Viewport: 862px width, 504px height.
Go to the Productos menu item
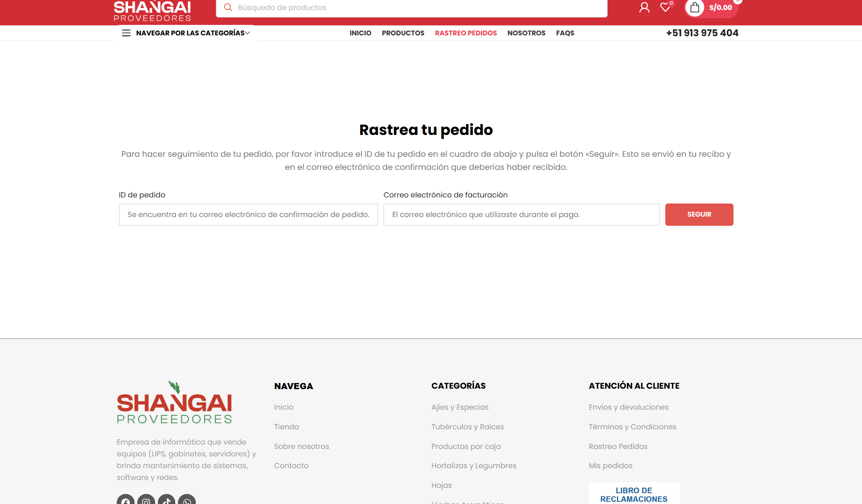403,33
